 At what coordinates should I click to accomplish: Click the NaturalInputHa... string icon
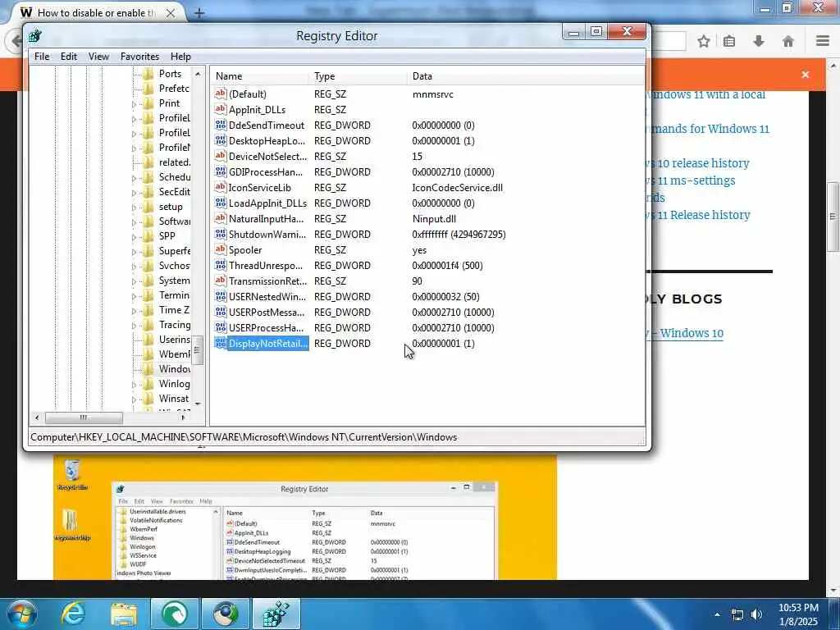click(220, 218)
